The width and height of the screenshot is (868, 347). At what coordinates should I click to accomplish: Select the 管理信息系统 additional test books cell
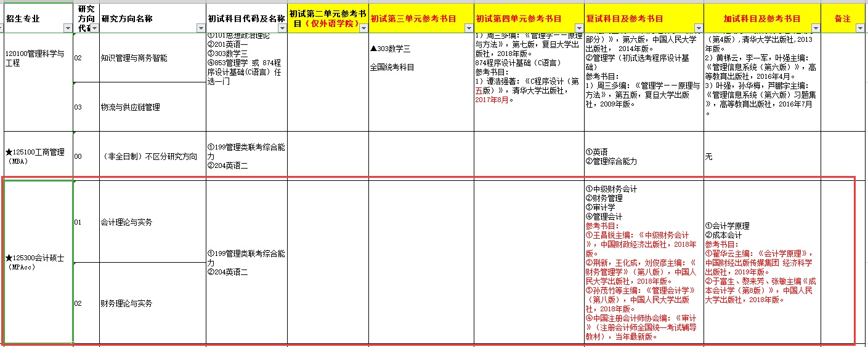tap(763, 82)
